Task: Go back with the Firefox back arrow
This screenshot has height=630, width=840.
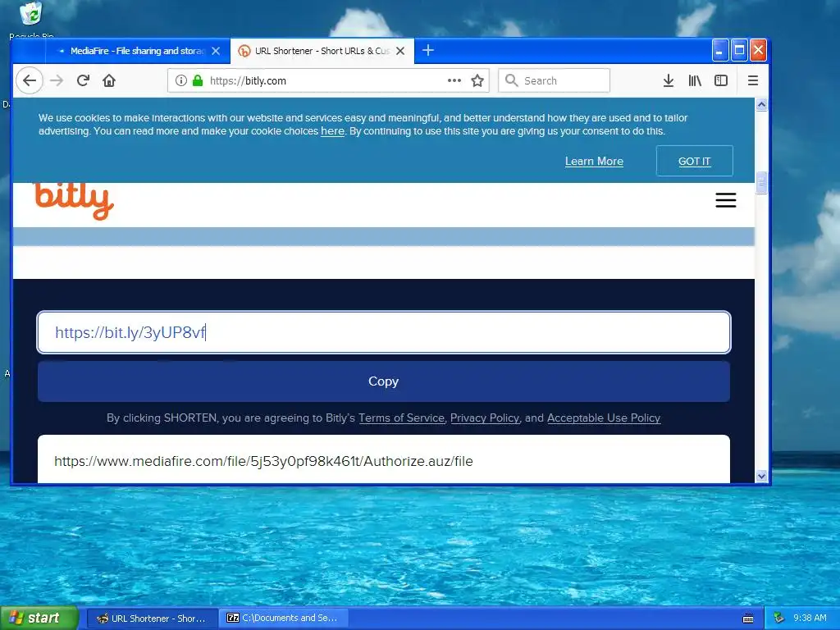Action: (30, 80)
